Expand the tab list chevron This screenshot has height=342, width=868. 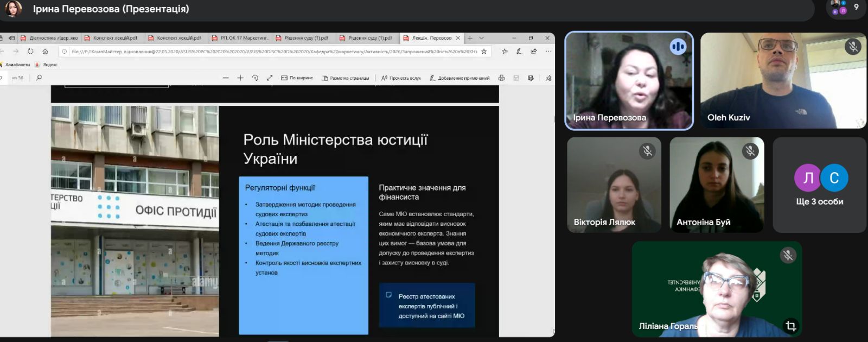(x=481, y=38)
